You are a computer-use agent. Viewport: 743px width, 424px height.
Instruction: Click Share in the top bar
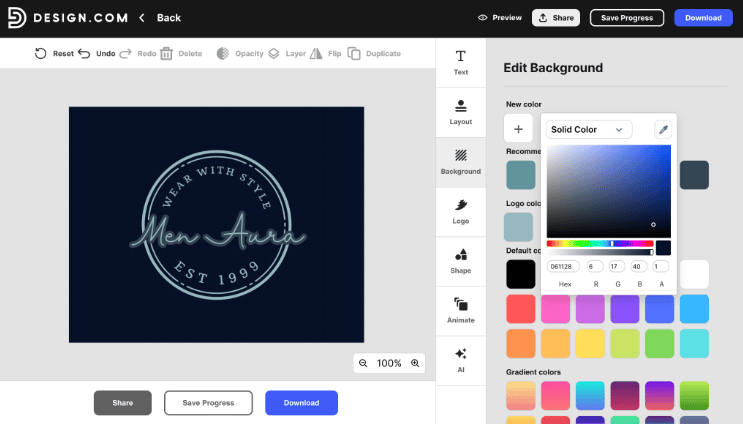[x=556, y=18]
